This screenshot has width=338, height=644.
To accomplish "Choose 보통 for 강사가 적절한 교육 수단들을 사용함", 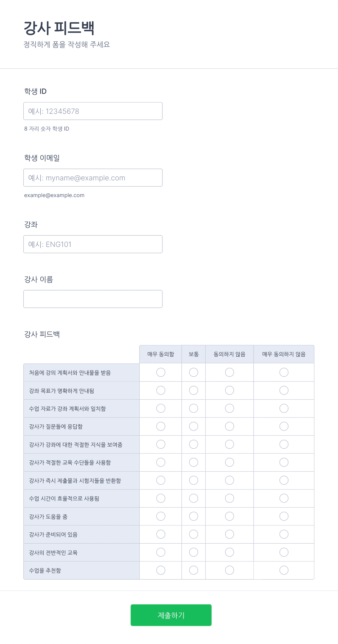I will coord(194,462).
